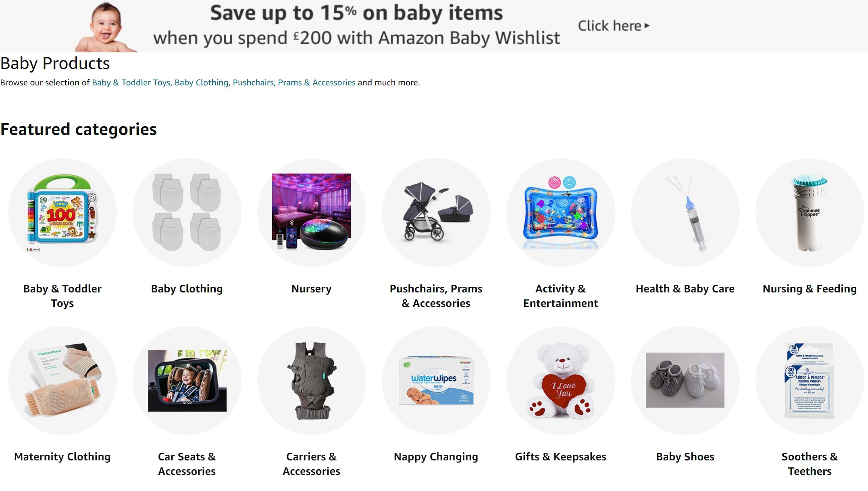
Task: Select the Health & Baby Care image
Action: click(x=685, y=213)
